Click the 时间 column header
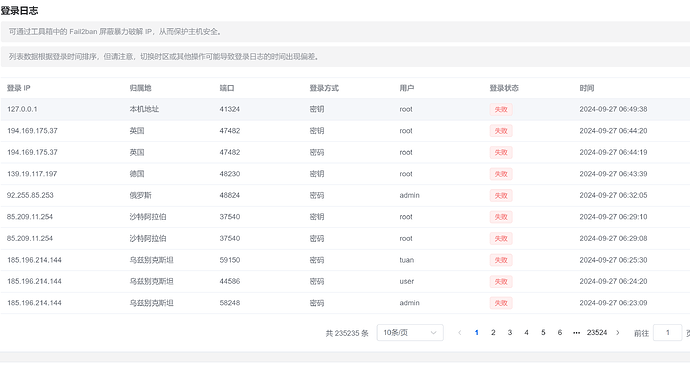690x366 pixels. coord(587,88)
